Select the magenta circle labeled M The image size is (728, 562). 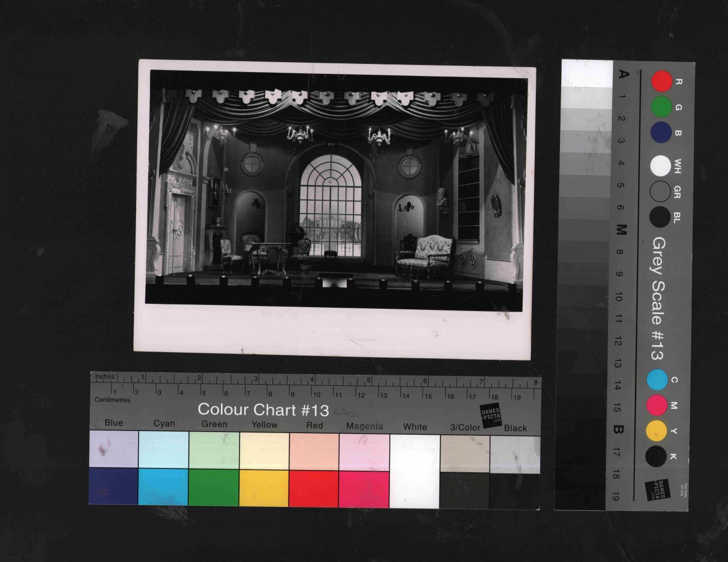pyautogui.click(x=656, y=405)
